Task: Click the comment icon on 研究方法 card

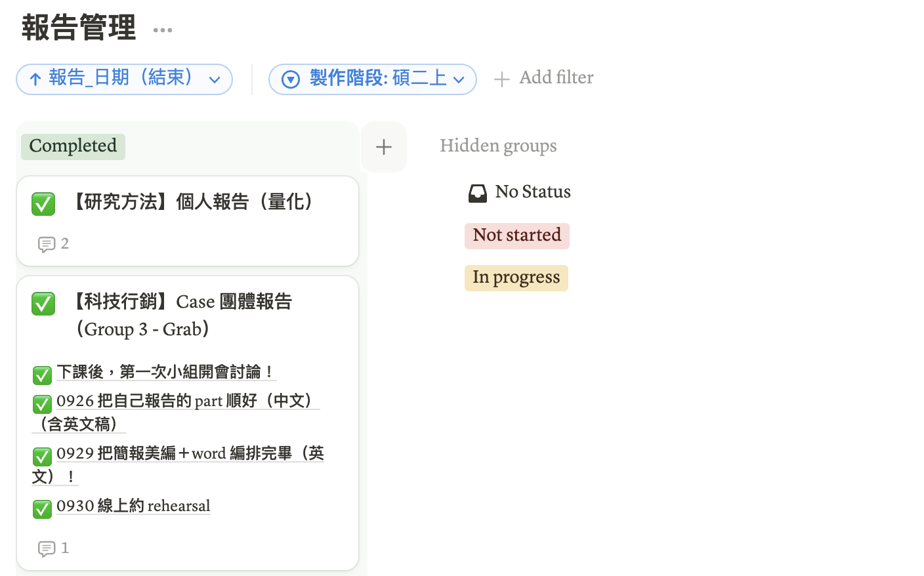Action: click(46, 245)
